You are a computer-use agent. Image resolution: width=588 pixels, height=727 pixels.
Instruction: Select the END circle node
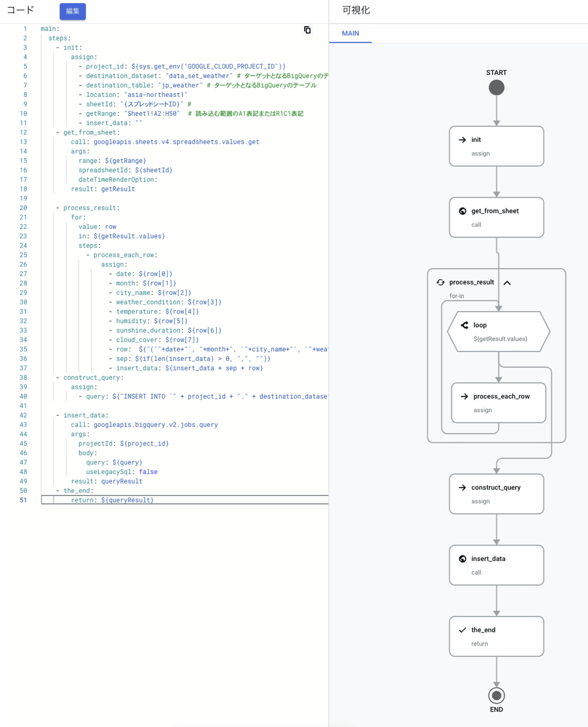pyautogui.click(x=496, y=695)
